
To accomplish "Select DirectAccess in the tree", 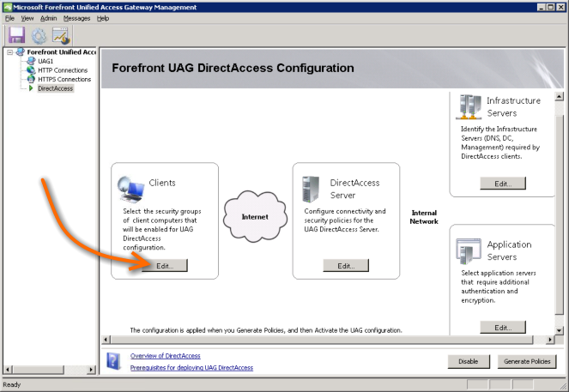I will [x=56, y=88].
